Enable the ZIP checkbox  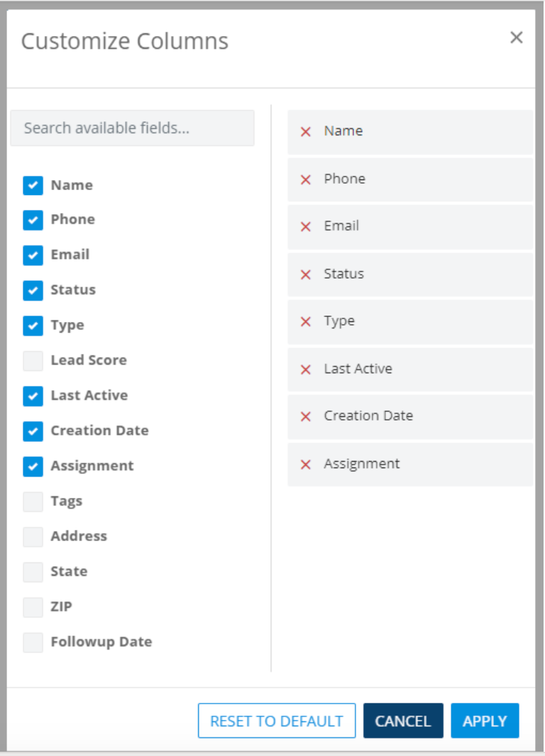(x=33, y=608)
